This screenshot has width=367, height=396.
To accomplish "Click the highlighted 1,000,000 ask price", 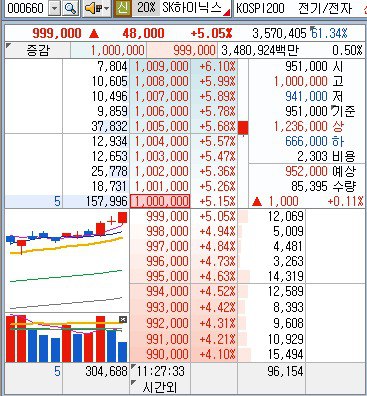I will coord(160,201).
